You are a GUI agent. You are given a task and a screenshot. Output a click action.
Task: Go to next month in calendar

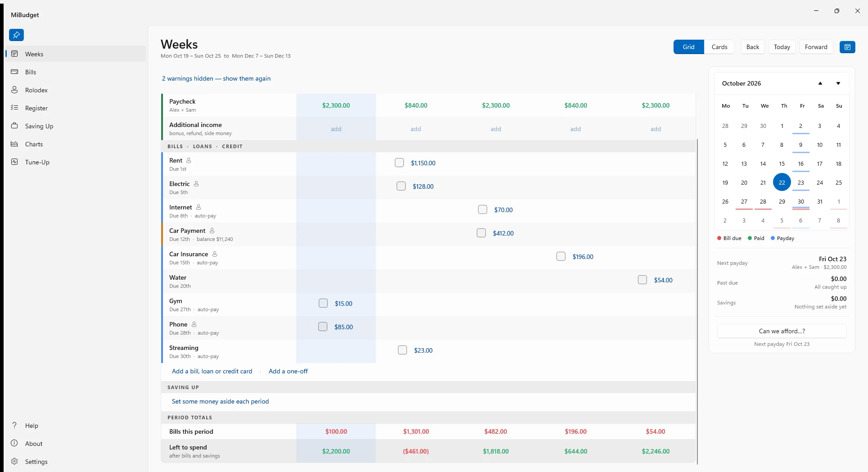[x=838, y=83]
